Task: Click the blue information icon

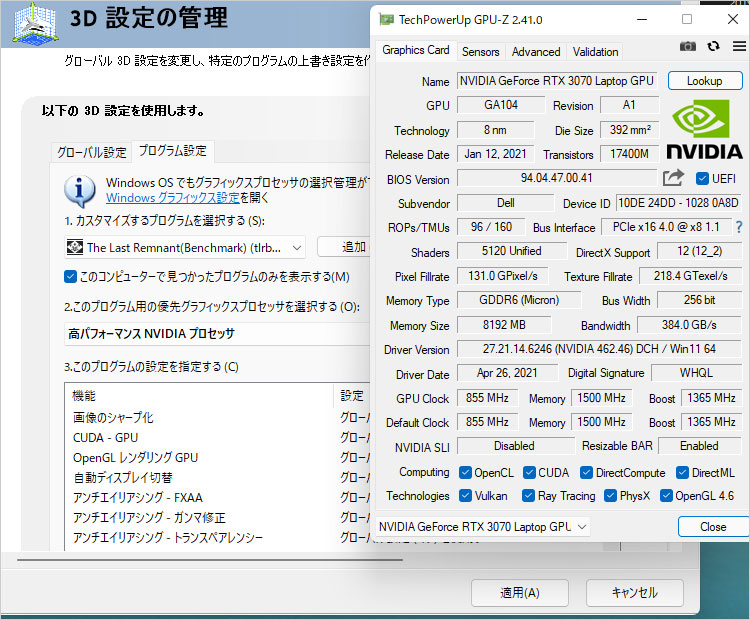Action: tap(79, 190)
